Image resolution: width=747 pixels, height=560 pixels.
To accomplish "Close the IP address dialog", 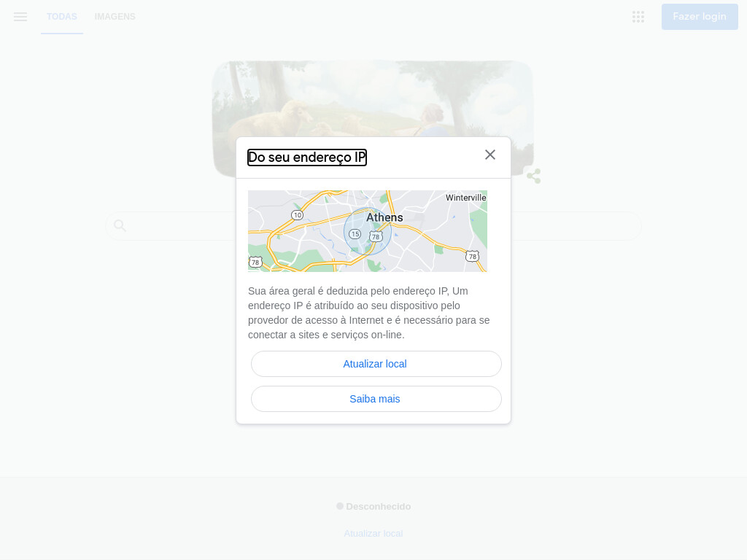I will [x=489, y=155].
